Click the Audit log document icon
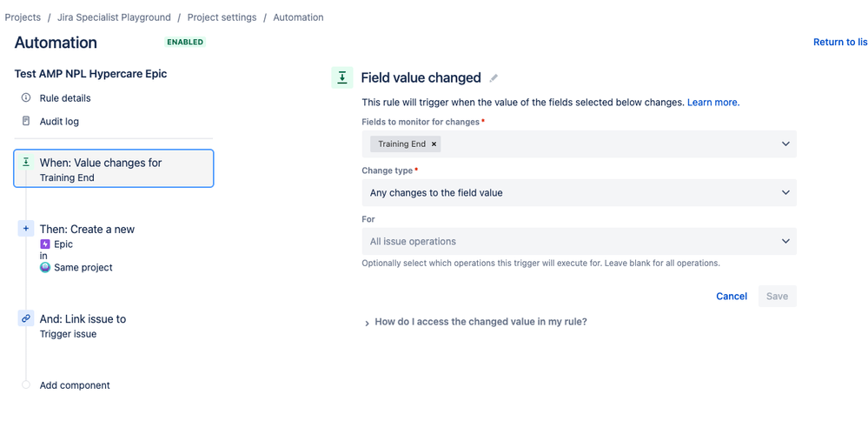 click(26, 122)
